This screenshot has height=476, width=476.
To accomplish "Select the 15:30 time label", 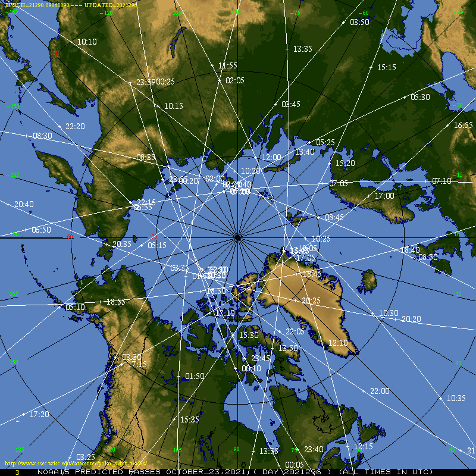I will point(249,335).
